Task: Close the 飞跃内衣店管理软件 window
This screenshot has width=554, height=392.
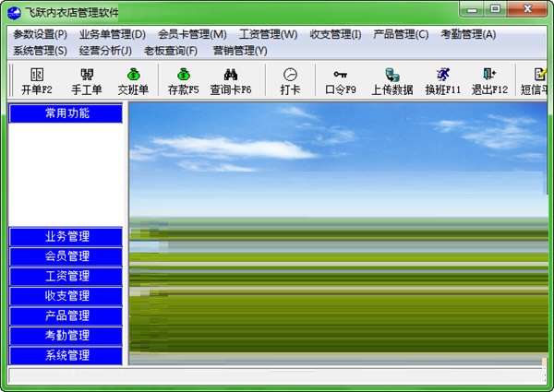Action: 528,9
